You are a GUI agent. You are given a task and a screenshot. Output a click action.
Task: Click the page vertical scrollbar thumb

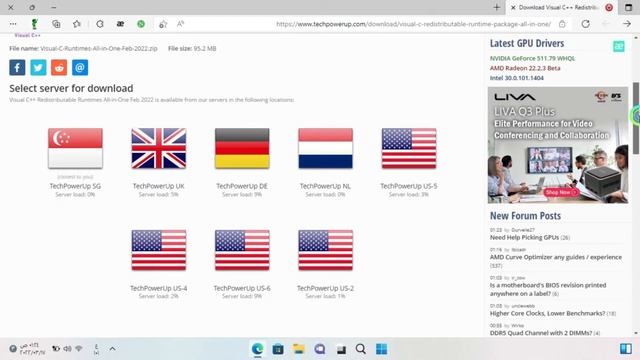[636, 118]
